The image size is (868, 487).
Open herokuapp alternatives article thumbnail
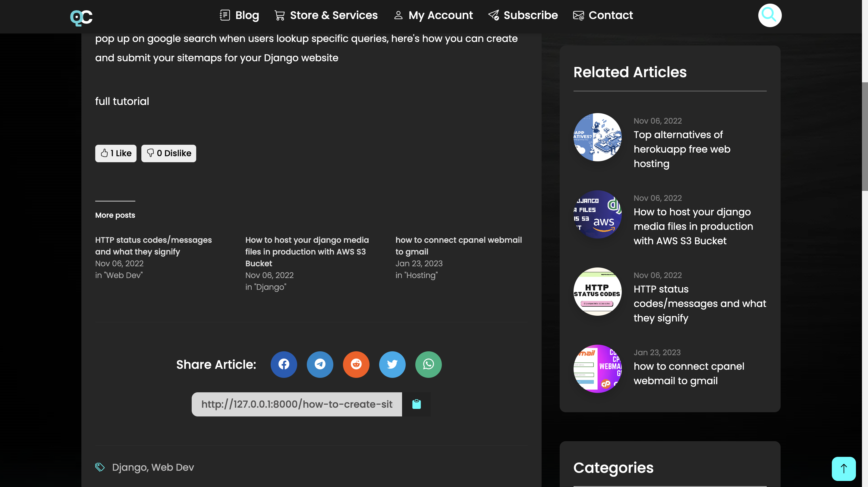(x=597, y=137)
